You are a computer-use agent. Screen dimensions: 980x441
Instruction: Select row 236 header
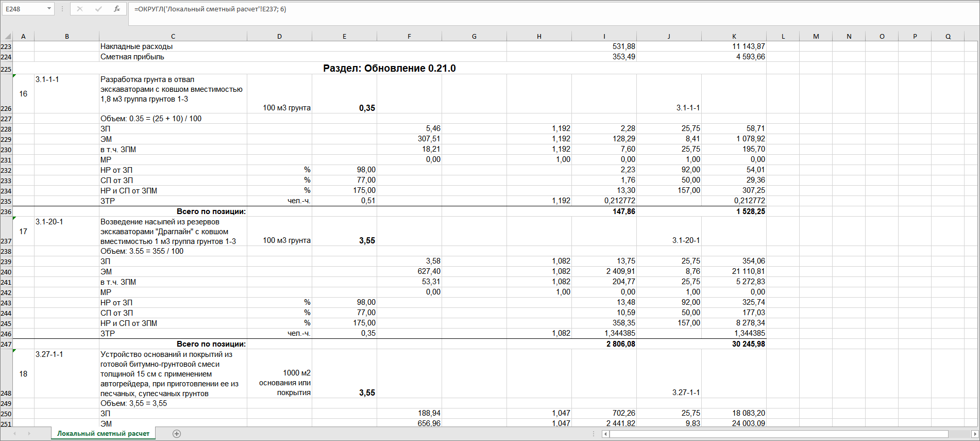[6, 211]
